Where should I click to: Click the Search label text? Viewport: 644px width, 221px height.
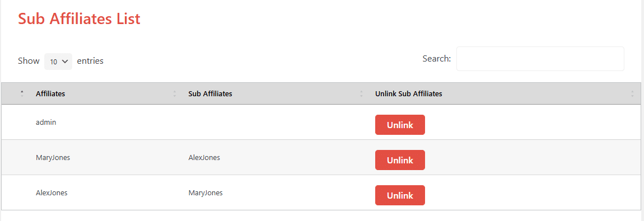point(437,59)
